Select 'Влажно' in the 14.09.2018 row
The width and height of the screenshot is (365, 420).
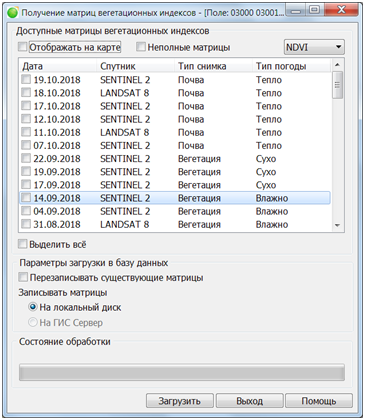[272, 198]
